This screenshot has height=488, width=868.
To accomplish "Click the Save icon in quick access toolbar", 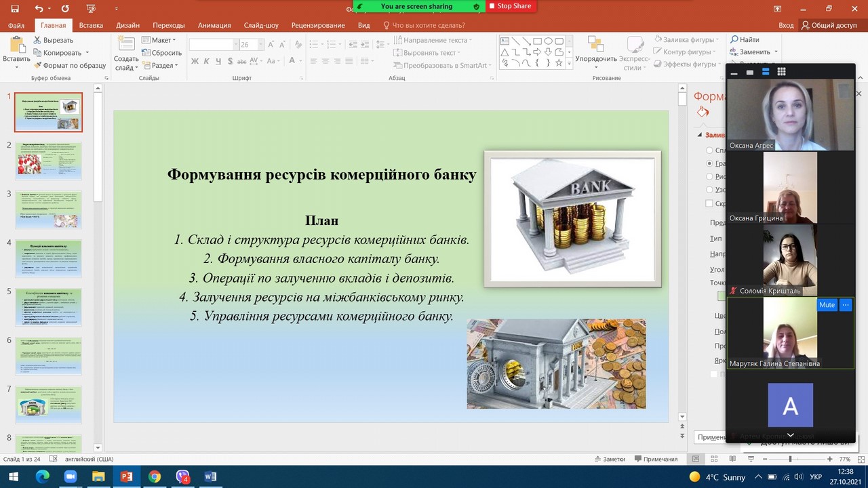I will [15, 9].
